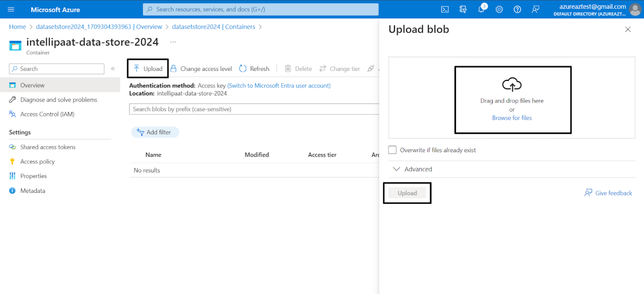Open the feedback icon in top bar
Image resolution: width=644 pixels, height=294 pixels.
click(x=535, y=9)
